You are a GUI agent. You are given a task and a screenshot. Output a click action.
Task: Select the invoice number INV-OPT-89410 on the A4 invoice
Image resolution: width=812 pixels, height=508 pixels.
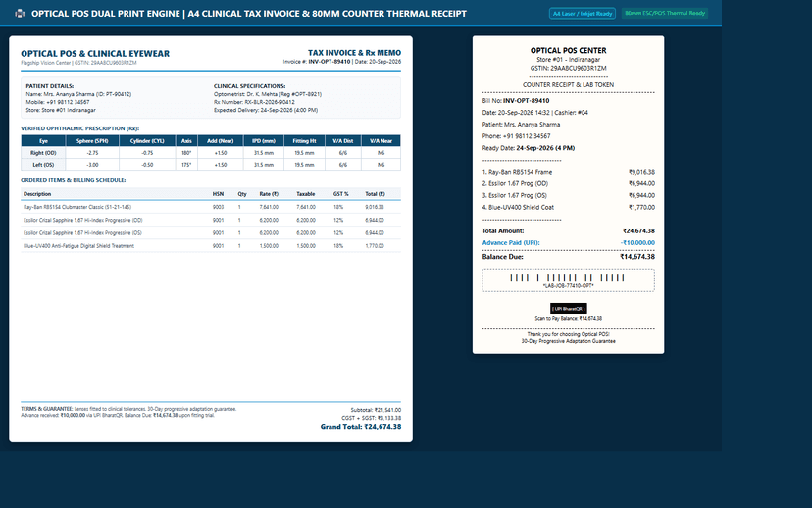click(330, 62)
